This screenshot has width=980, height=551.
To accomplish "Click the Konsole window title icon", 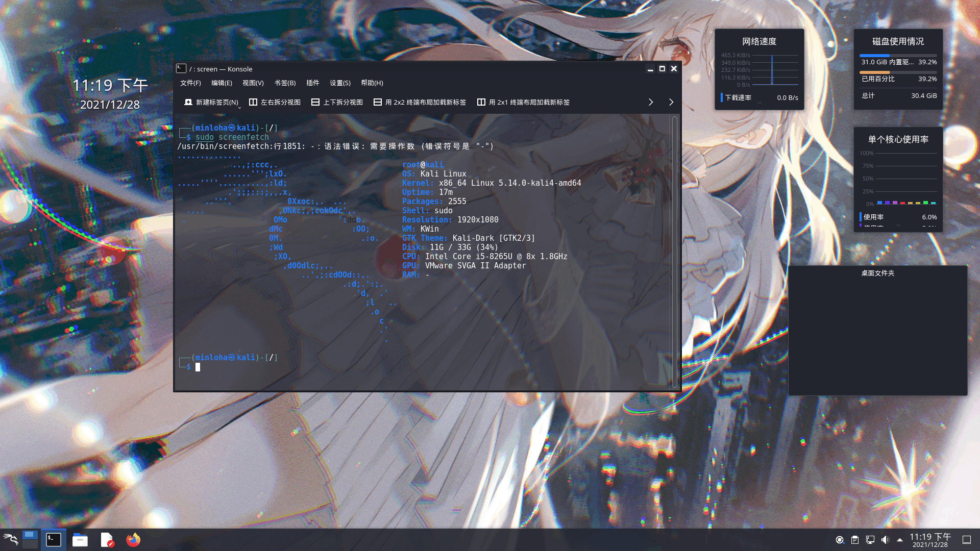I will coord(181,68).
